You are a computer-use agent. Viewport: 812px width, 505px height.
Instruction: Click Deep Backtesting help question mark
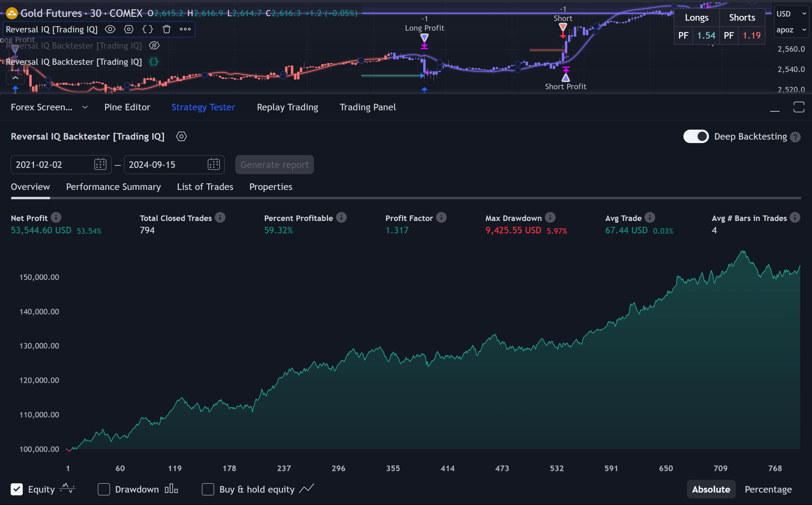795,137
